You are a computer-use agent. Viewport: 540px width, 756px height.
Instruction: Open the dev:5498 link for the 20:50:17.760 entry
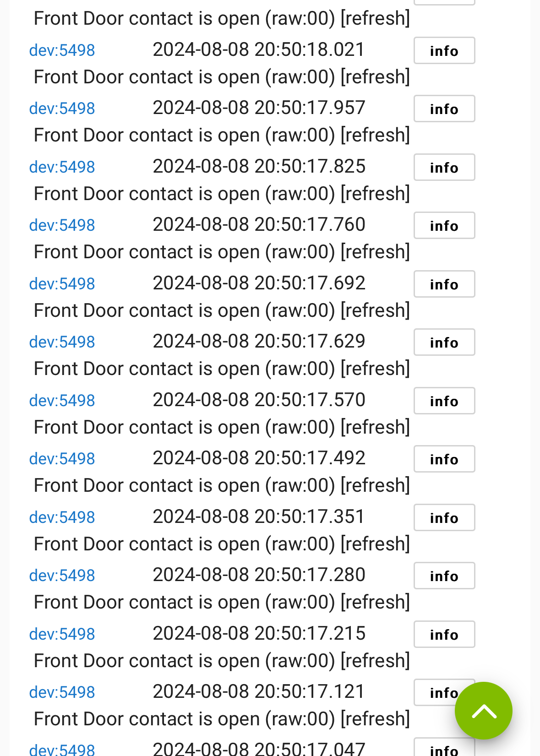pos(62,225)
